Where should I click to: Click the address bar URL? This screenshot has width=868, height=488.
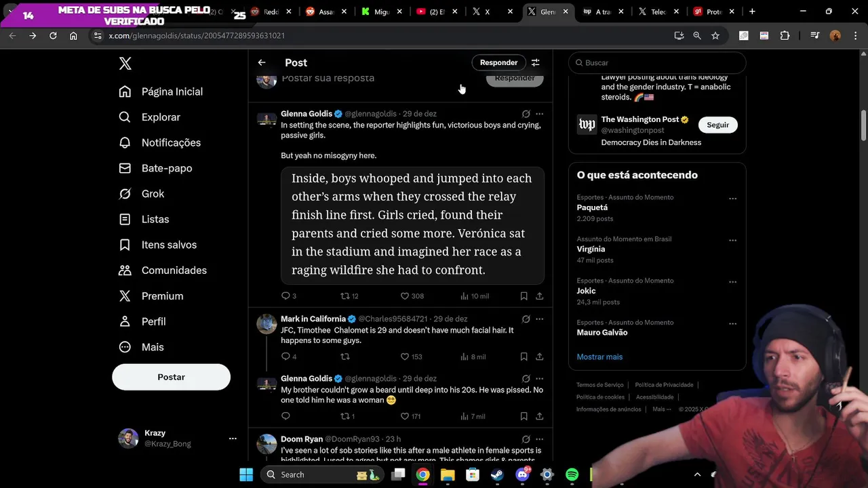197,35
